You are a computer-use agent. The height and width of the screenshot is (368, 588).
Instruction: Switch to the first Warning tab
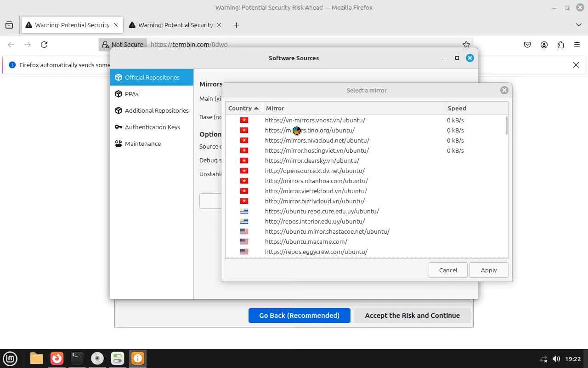72,25
